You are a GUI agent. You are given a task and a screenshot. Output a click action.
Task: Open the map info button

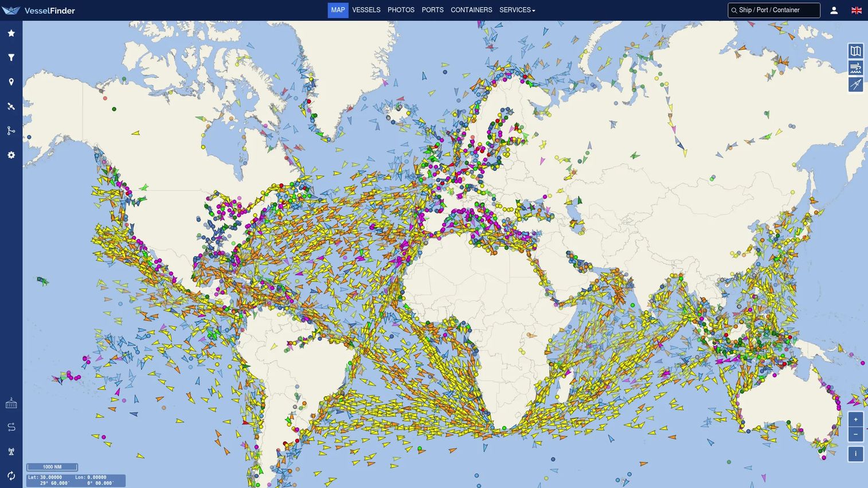[855, 454]
